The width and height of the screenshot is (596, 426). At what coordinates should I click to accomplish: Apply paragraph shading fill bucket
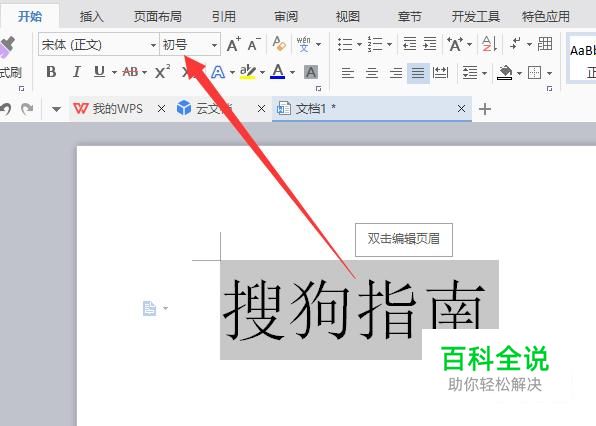point(504,73)
